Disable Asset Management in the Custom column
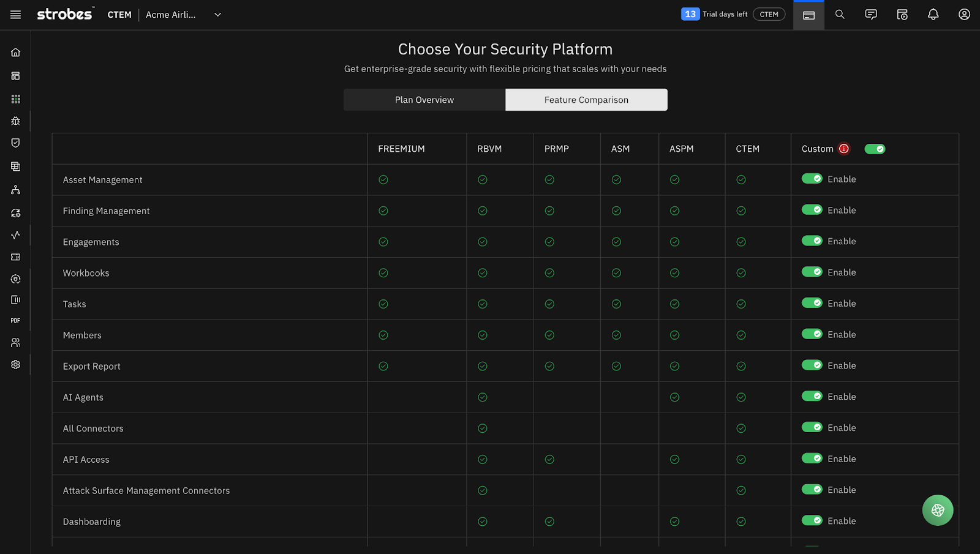 click(812, 179)
